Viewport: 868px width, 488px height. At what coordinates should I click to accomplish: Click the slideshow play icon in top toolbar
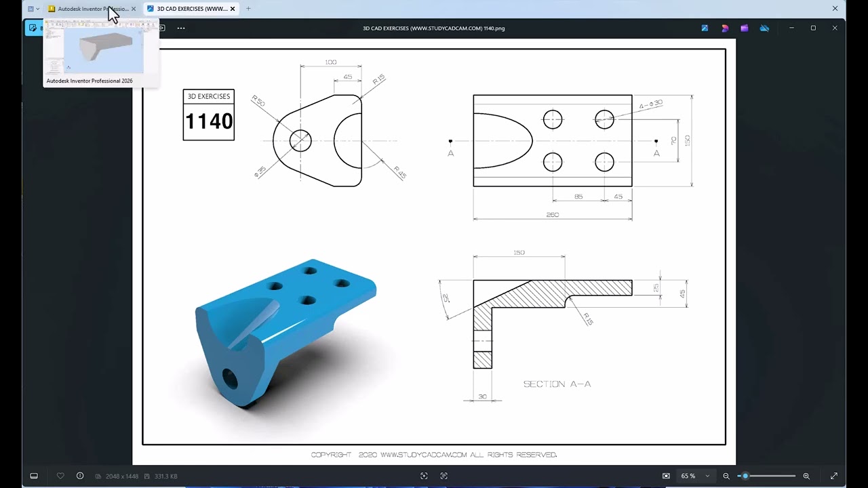(161, 28)
